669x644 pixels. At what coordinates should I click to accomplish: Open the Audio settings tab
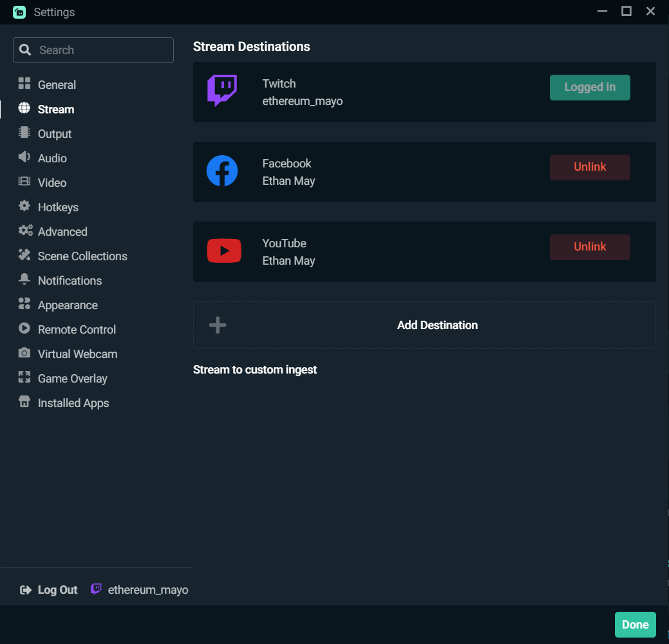click(53, 158)
